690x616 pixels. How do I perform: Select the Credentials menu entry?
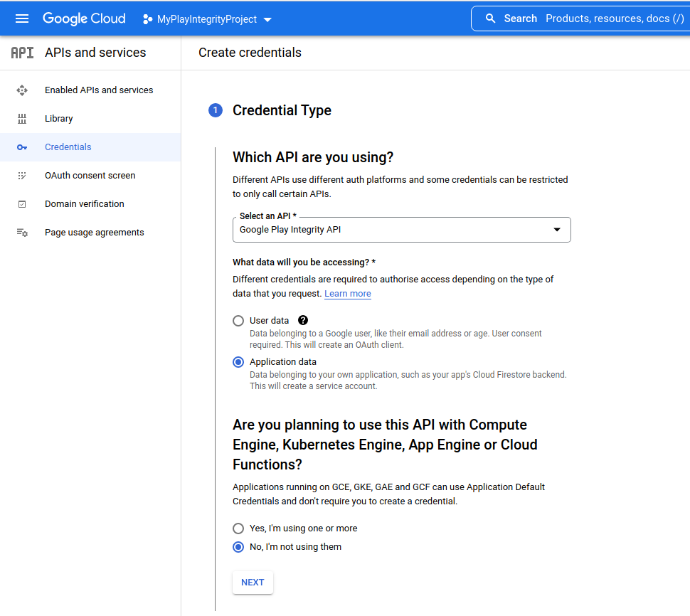[x=68, y=147]
